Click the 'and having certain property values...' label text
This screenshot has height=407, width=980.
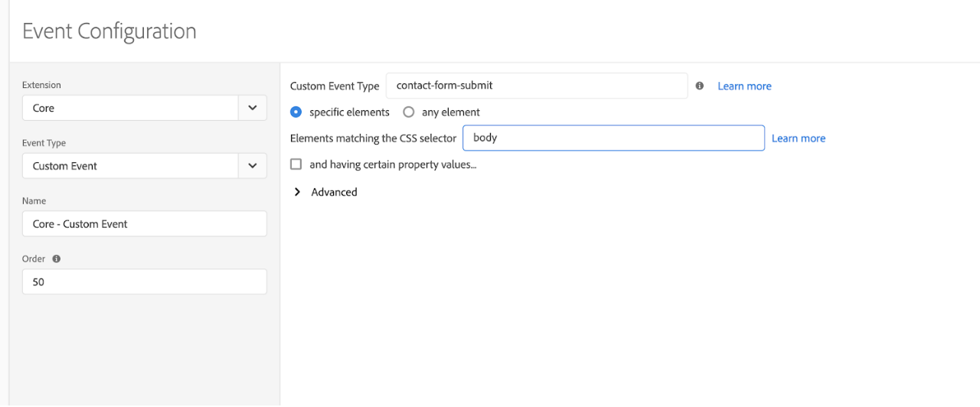click(x=393, y=164)
